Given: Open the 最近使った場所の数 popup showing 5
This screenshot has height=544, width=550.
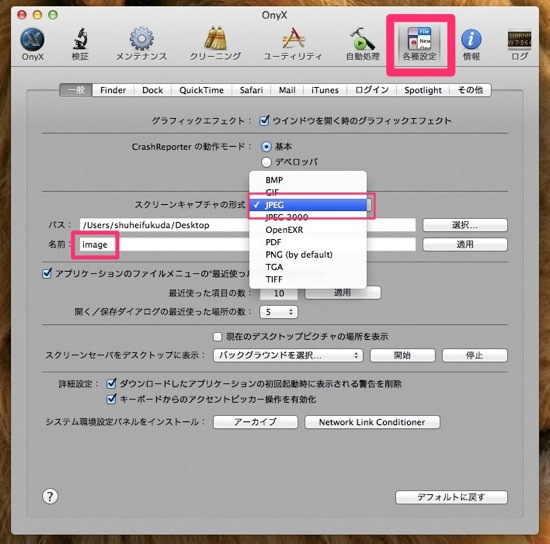Looking at the screenshot, I should (279, 312).
